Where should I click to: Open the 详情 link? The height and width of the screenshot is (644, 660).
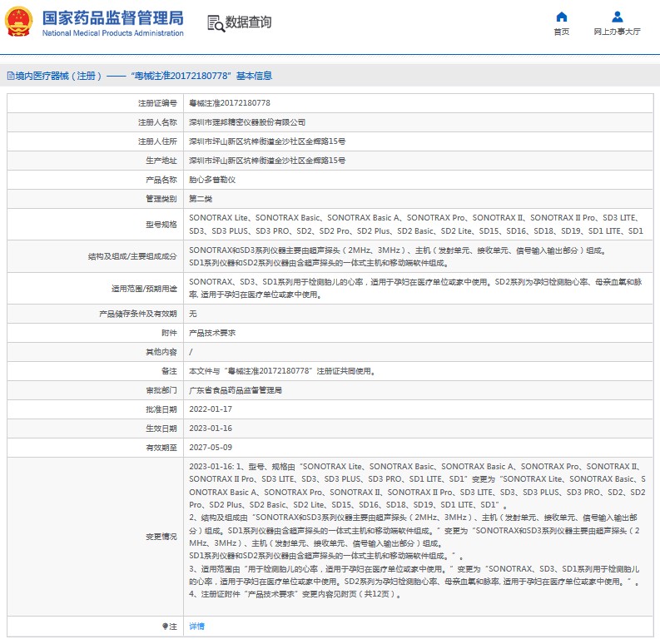click(x=196, y=627)
